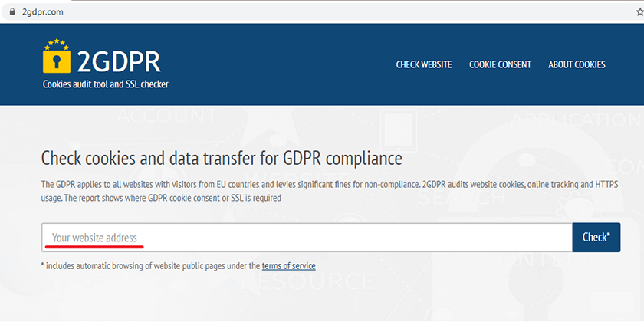Click the empty middle of the blue header banner

pyautogui.click(x=279, y=64)
